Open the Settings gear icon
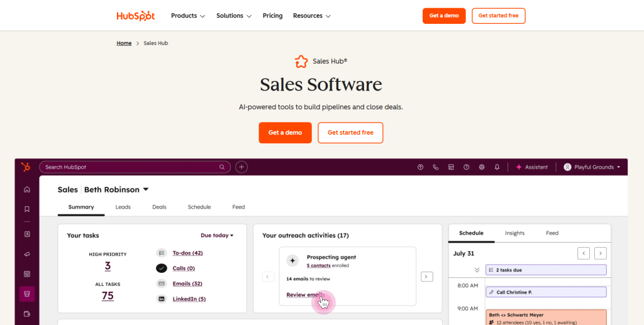This screenshot has width=644, height=325. (x=482, y=167)
